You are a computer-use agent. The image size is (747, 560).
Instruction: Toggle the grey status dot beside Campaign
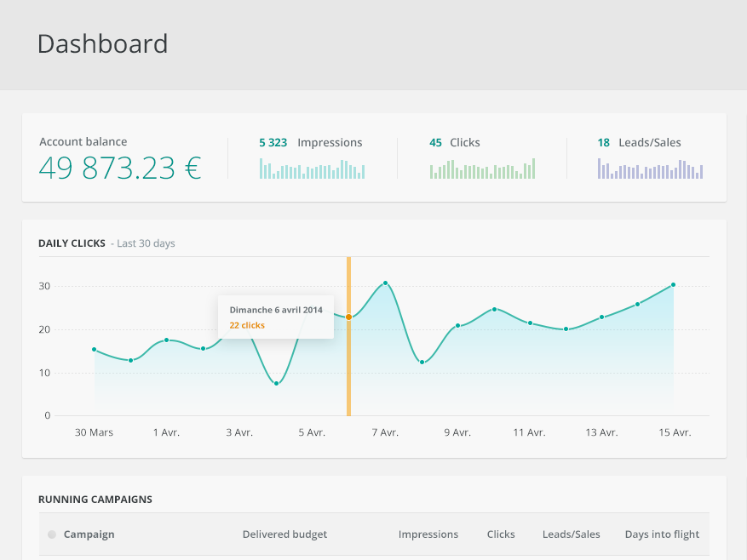point(52,534)
